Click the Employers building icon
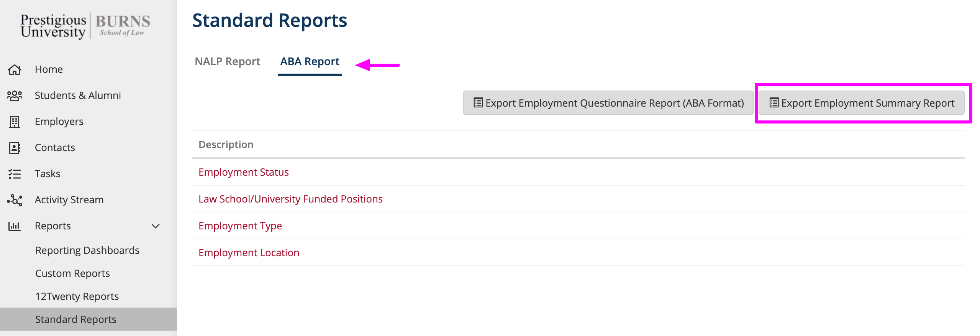Viewport: 980px width, 336px height. coord(15,122)
